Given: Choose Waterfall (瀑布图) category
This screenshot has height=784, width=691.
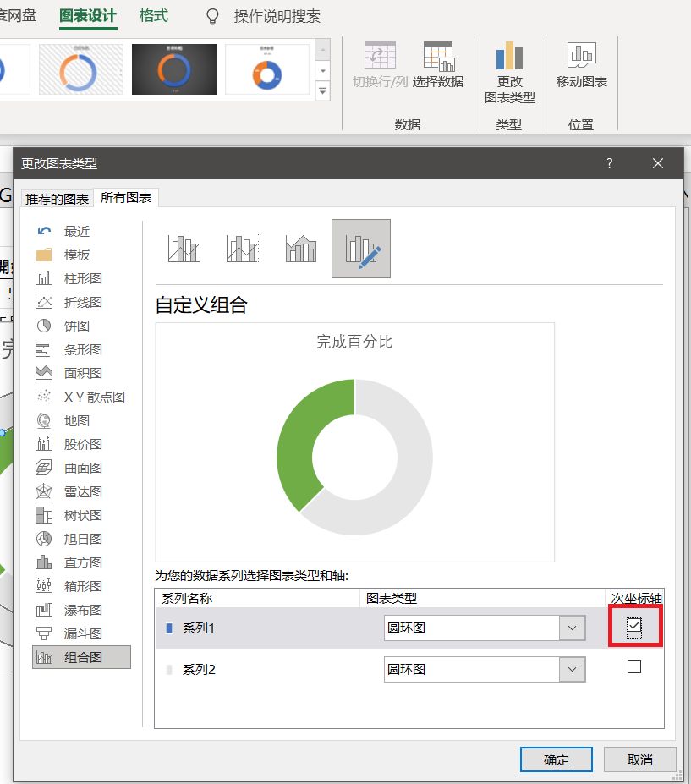Looking at the screenshot, I should pyautogui.click(x=81, y=610).
